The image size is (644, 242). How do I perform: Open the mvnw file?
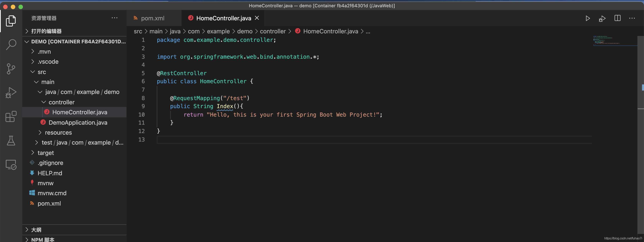(x=74, y=183)
